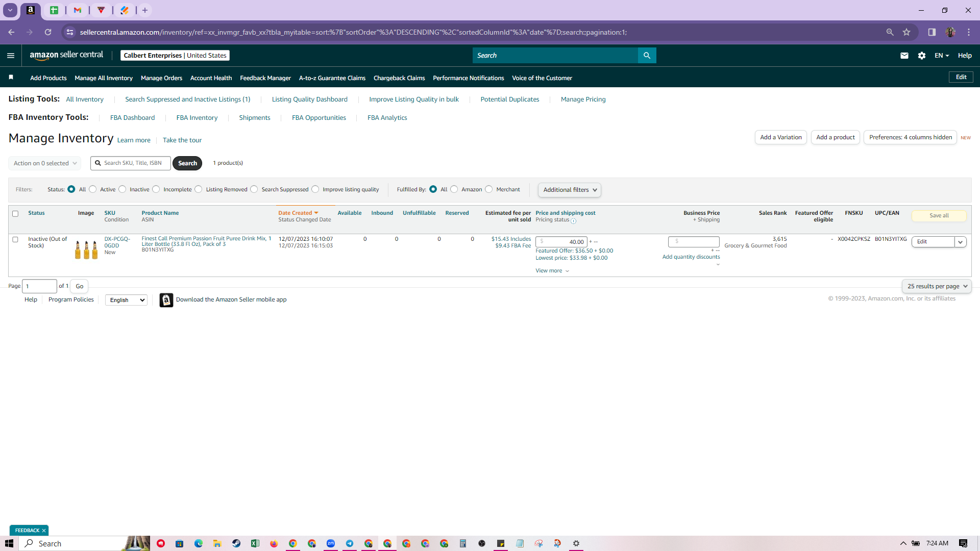Image resolution: width=980 pixels, height=551 pixels.
Task: Switch to the green spreadsheet browser tab
Action: 54,10
